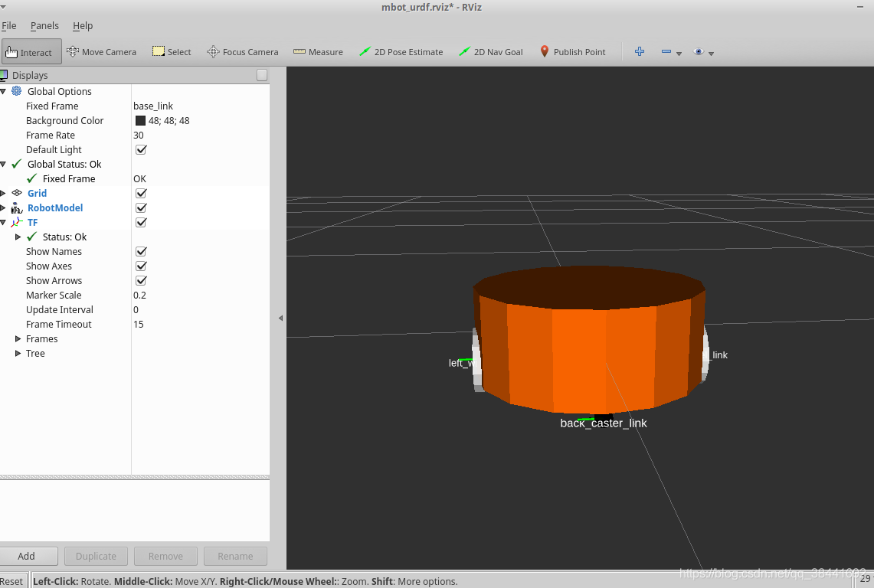Open the Background Color swatch

click(x=140, y=120)
